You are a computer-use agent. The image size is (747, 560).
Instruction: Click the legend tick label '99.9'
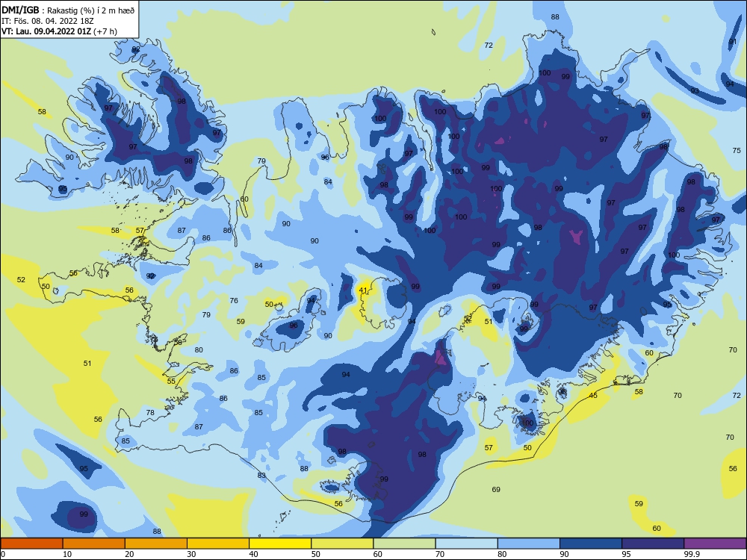click(692, 554)
